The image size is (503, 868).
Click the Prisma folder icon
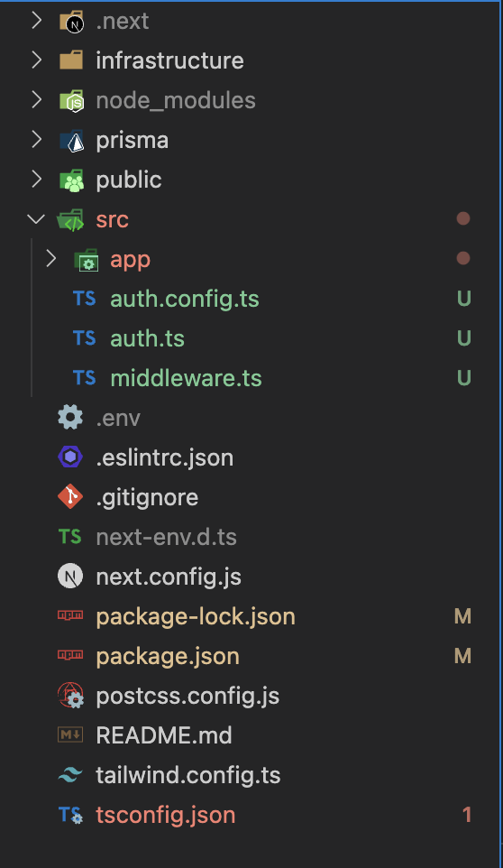pos(71,141)
